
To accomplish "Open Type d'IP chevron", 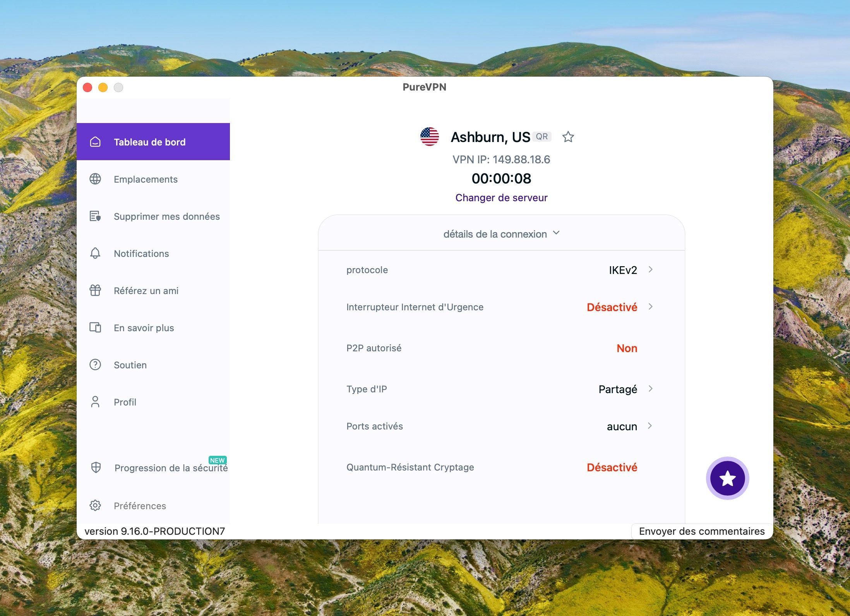I will (651, 388).
